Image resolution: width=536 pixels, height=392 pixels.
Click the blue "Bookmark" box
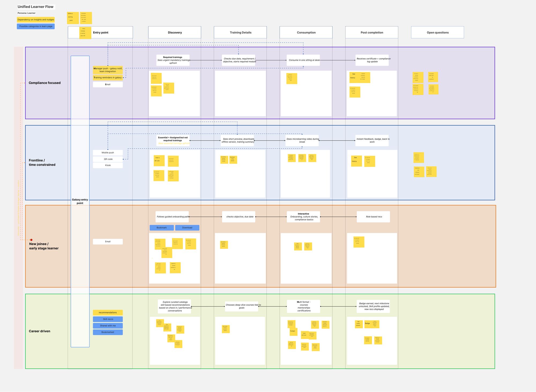[162, 228]
